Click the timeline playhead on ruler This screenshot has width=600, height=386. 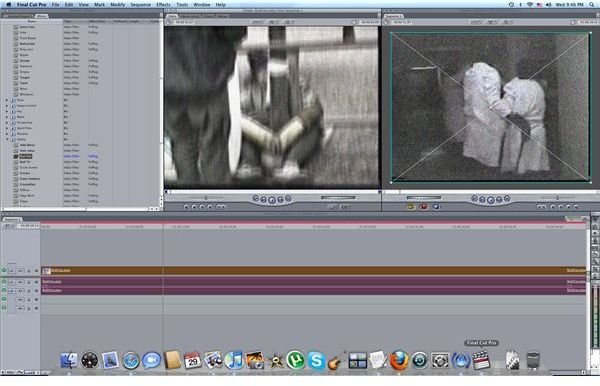click(x=163, y=226)
